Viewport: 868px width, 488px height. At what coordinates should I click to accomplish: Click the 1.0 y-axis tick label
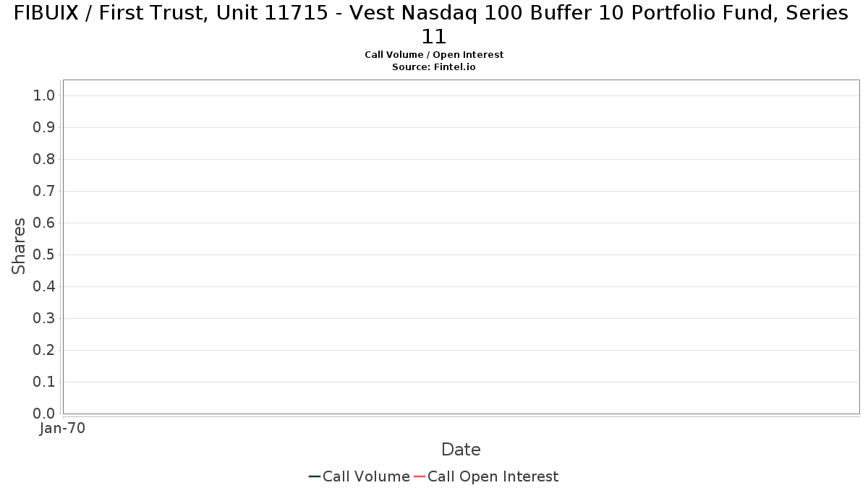tap(44, 96)
